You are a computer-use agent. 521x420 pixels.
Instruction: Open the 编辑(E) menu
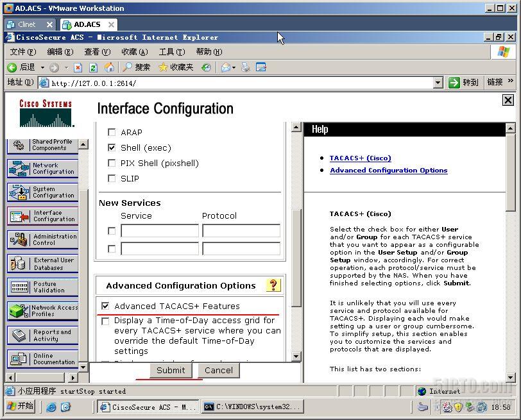click(60, 52)
